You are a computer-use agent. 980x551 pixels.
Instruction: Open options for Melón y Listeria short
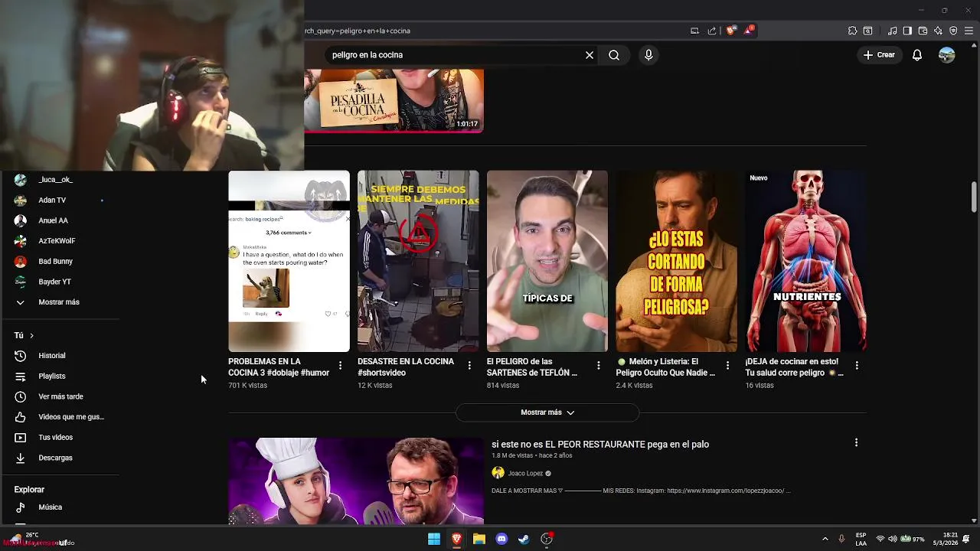pos(727,366)
